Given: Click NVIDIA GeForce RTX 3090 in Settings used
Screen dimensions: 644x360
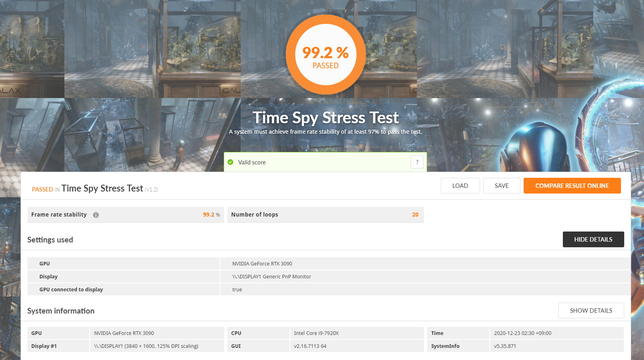Looking at the screenshot, I should point(262,264).
